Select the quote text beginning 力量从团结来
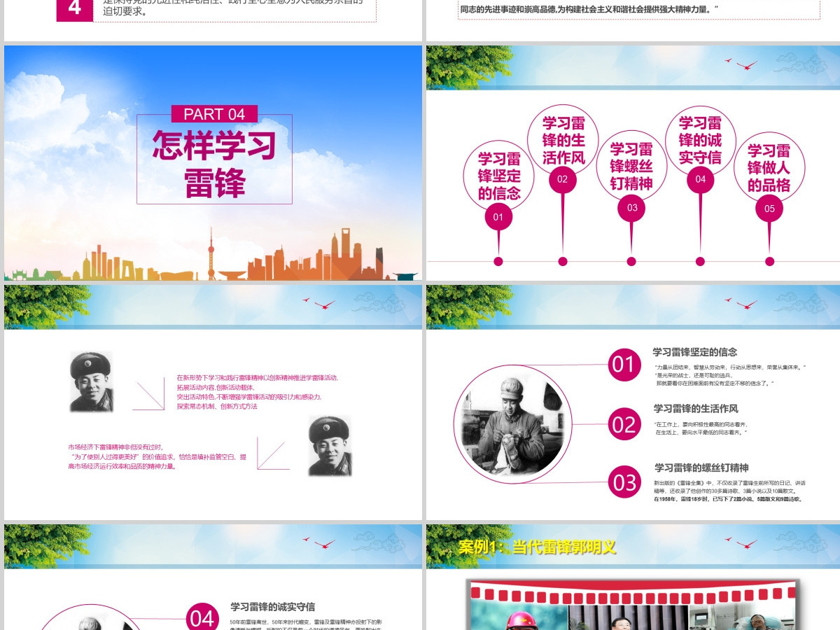The image size is (840, 630). click(x=731, y=375)
